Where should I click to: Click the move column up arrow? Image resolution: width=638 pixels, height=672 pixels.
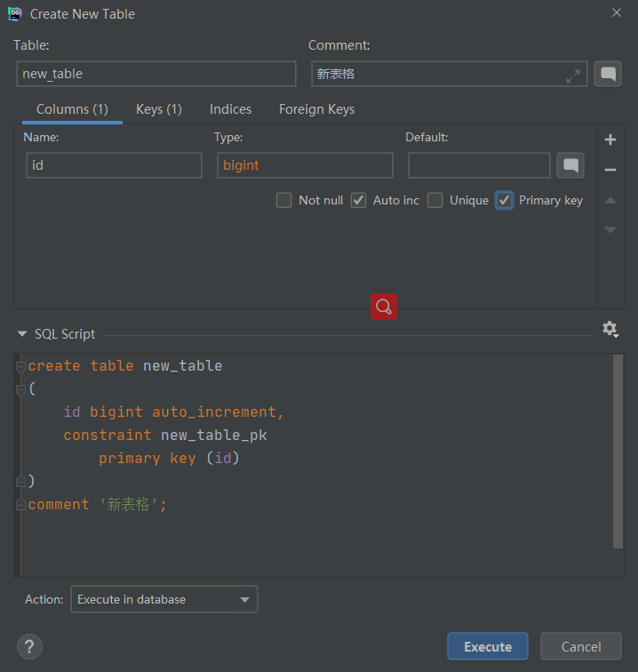pos(610,201)
